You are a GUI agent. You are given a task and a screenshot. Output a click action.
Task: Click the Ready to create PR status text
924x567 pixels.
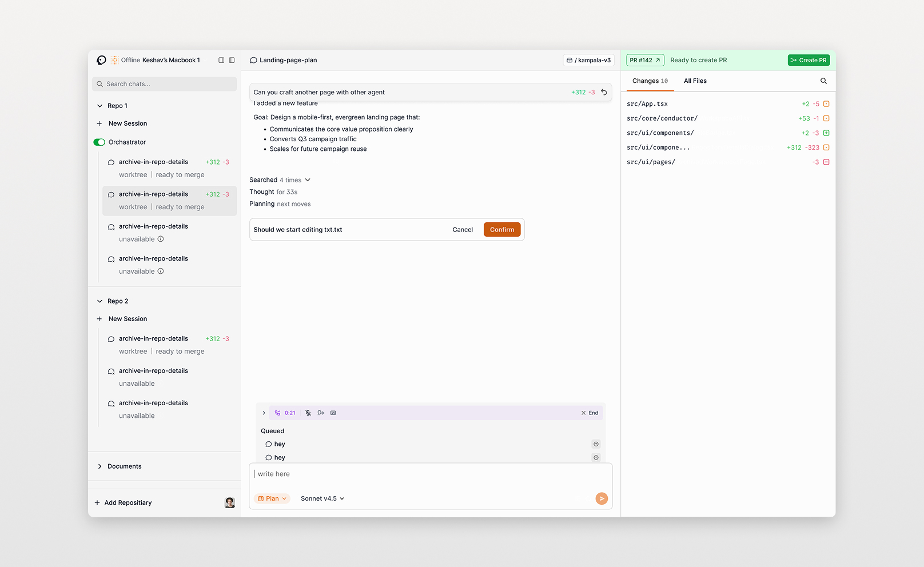pos(699,60)
